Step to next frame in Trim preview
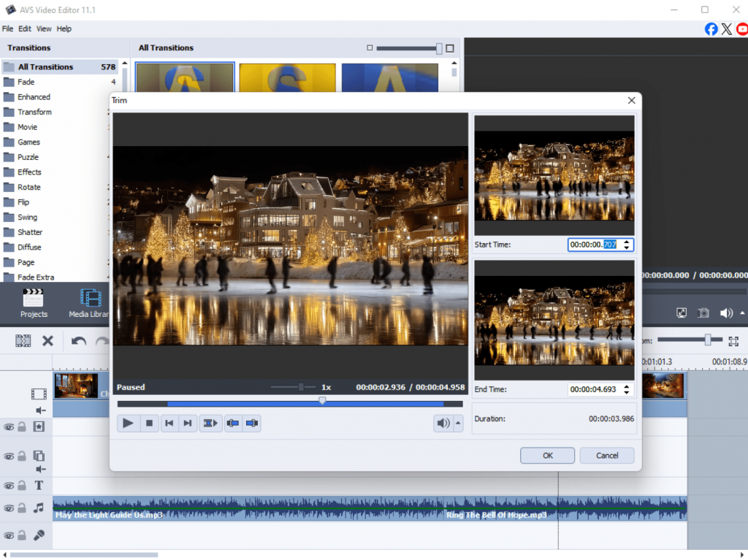This screenshot has width=748, height=560. [188, 423]
